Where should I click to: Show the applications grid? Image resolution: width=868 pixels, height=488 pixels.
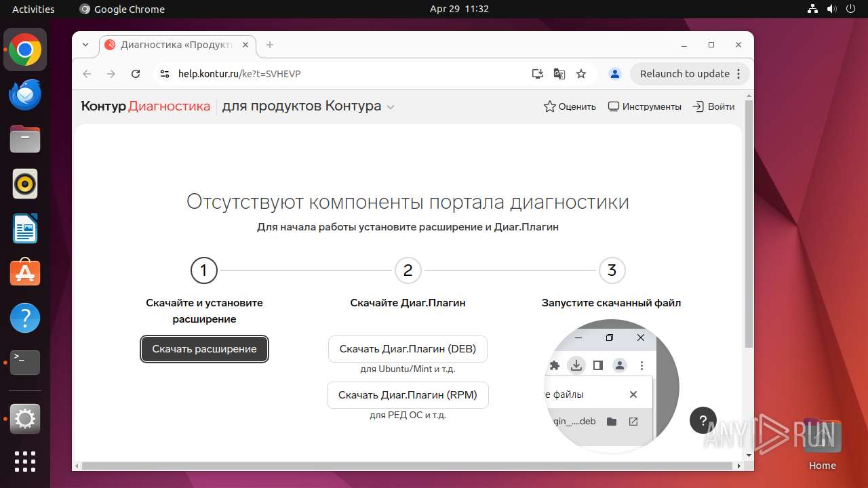pos(25,462)
